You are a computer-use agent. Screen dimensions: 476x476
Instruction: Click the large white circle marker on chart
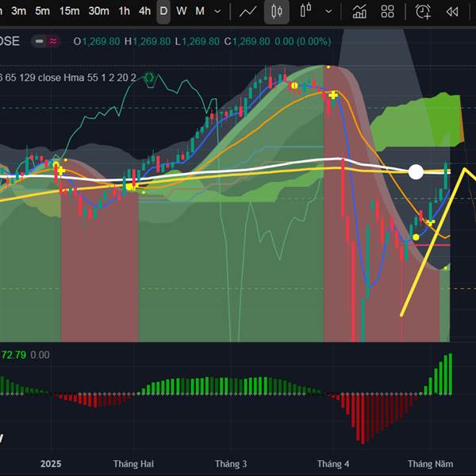416,172
